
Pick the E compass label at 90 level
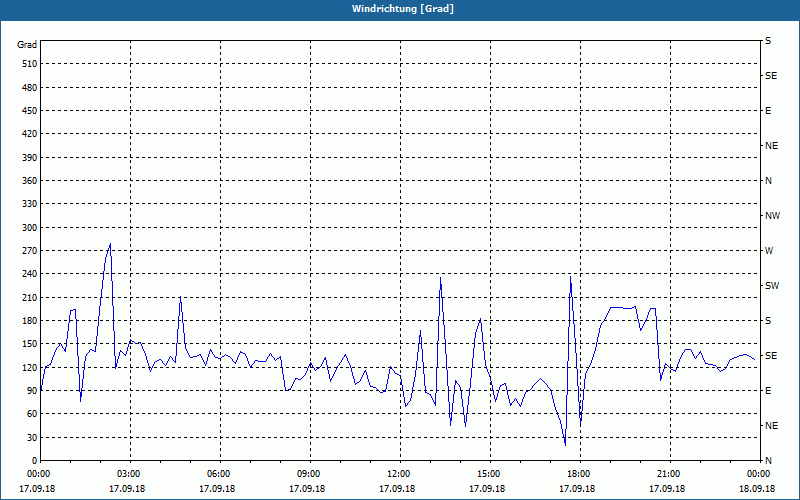click(x=768, y=391)
